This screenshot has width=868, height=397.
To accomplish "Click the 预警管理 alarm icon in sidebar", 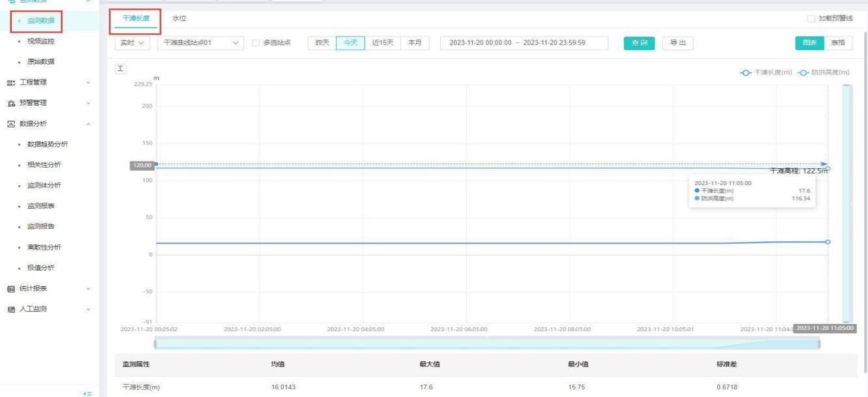I will (x=10, y=103).
